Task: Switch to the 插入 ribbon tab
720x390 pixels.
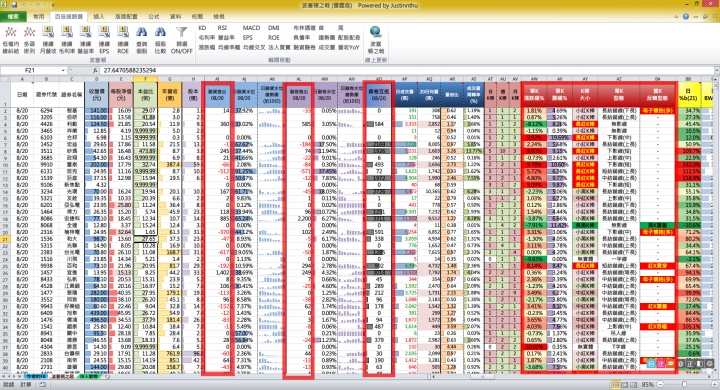Action: (99, 16)
